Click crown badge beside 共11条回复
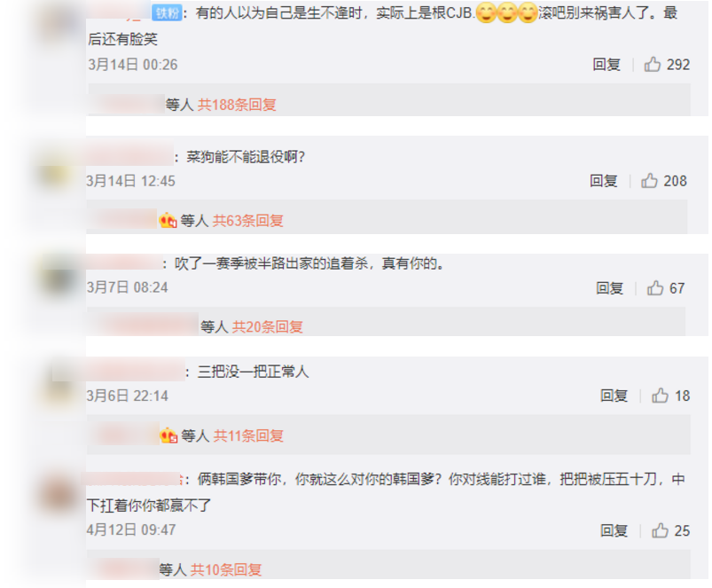 coord(168,435)
